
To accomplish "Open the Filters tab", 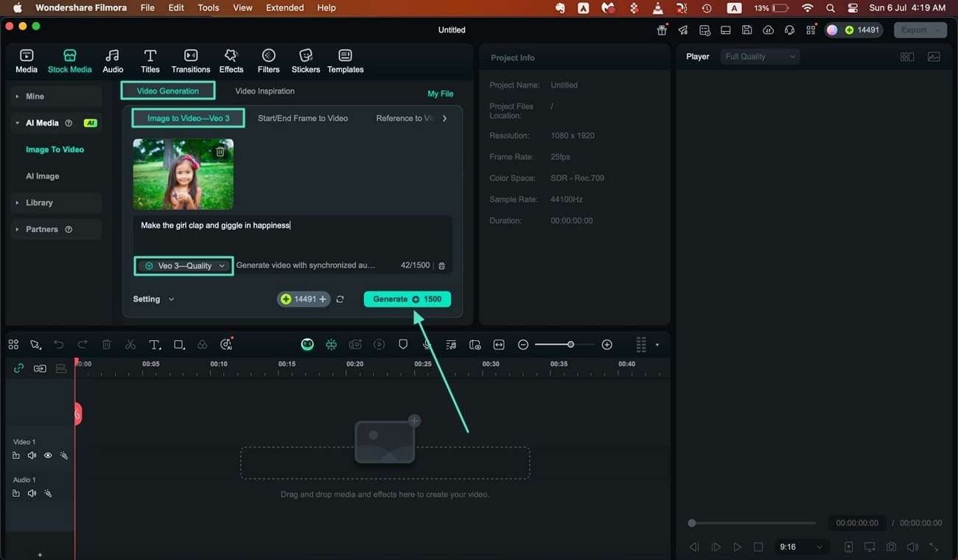I will (x=269, y=60).
